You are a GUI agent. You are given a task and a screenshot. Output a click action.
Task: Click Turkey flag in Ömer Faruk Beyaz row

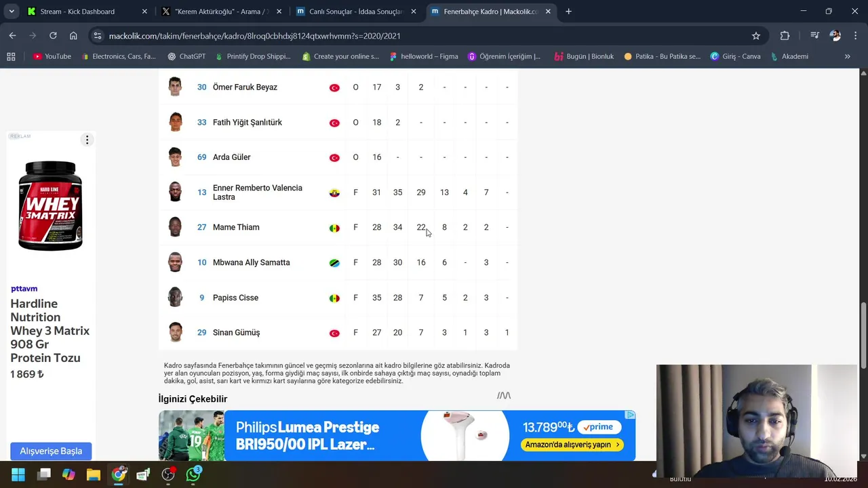click(x=334, y=87)
